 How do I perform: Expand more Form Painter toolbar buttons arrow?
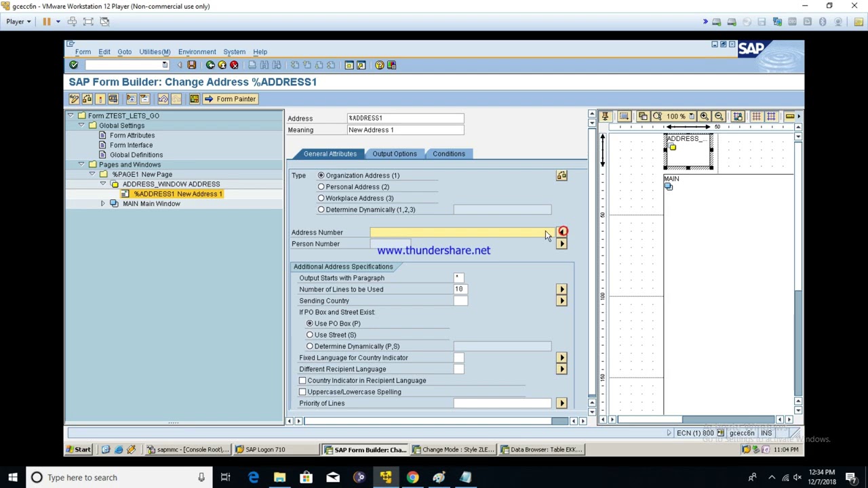coord(798,117)
